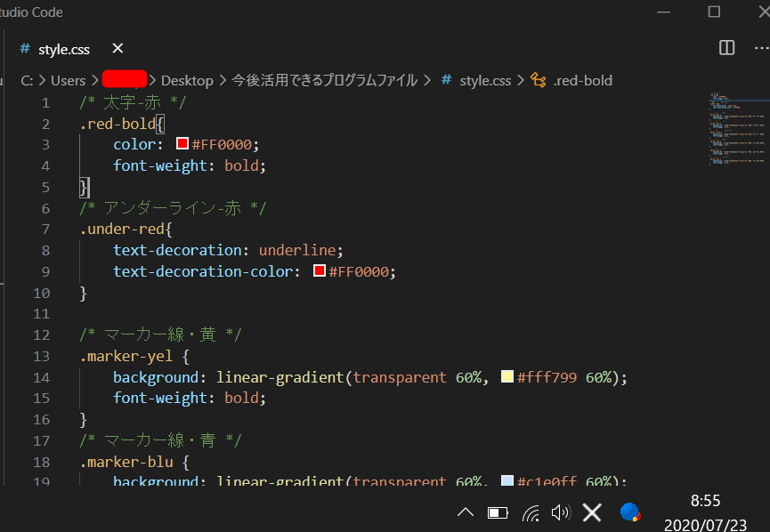
Task: Open the 今後活用できるプログラムファイル breadcrumb folder
Action: (x=325, y=80)
